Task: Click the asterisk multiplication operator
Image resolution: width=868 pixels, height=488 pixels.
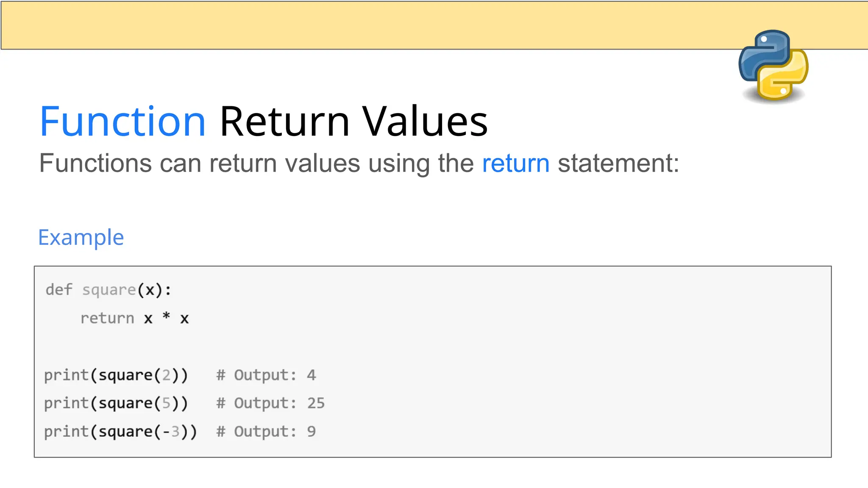Action: click(x=166, y=317)
